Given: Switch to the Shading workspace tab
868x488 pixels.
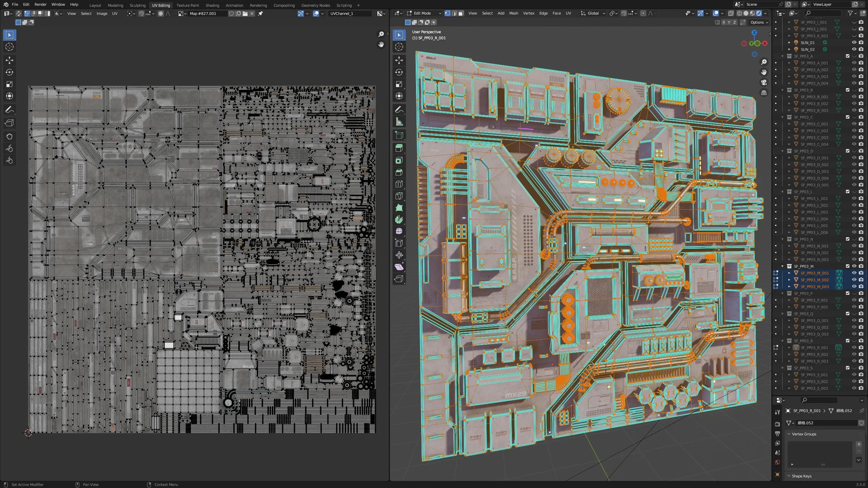Looking at the screenshot, I should tap(212, 5).
